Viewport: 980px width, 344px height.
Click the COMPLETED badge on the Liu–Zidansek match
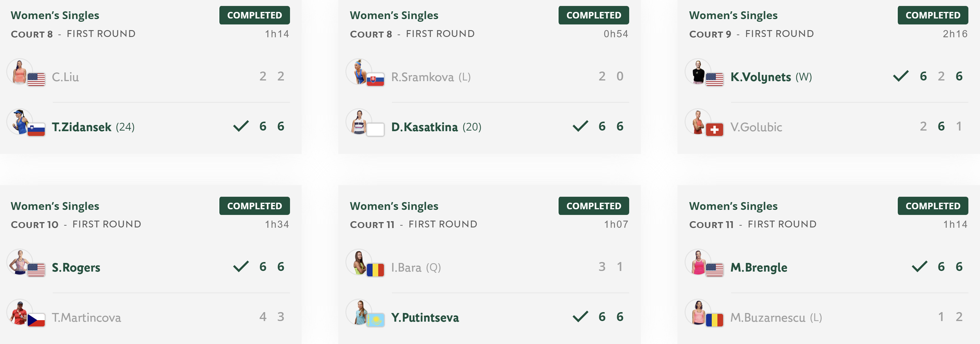[x=255, y=15]
